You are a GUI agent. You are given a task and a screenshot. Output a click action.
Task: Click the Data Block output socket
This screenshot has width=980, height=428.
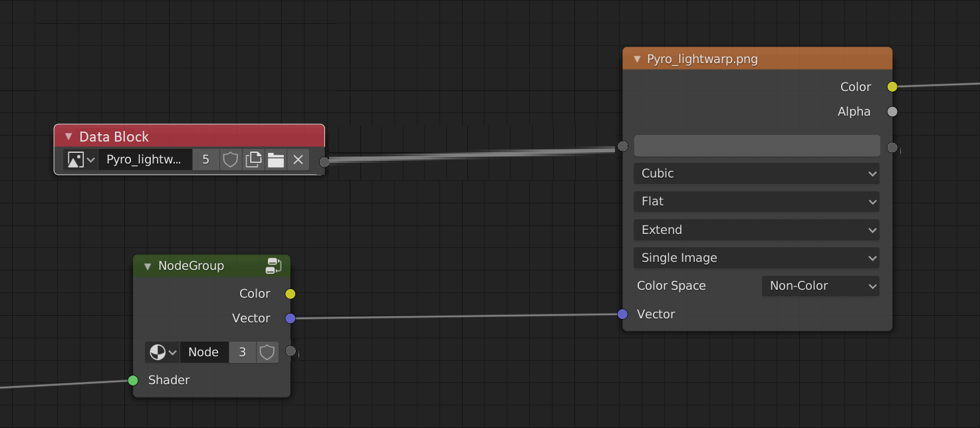(x=324, y=161)
